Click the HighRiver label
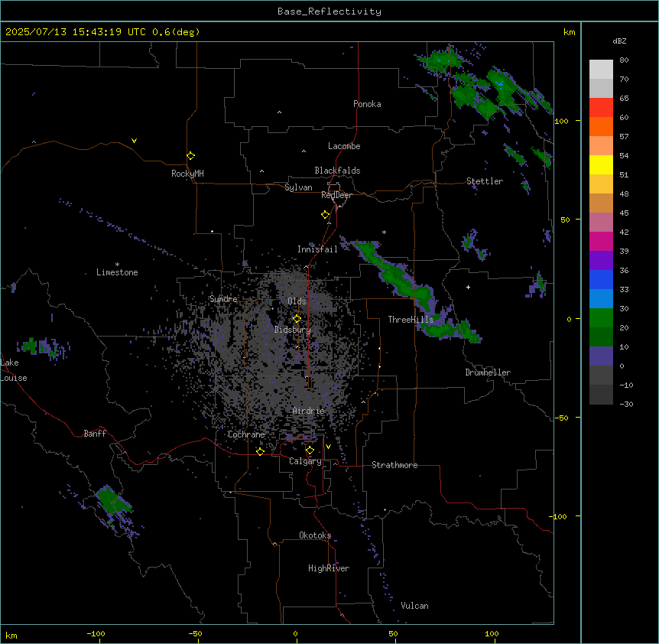 pos(329,568)
